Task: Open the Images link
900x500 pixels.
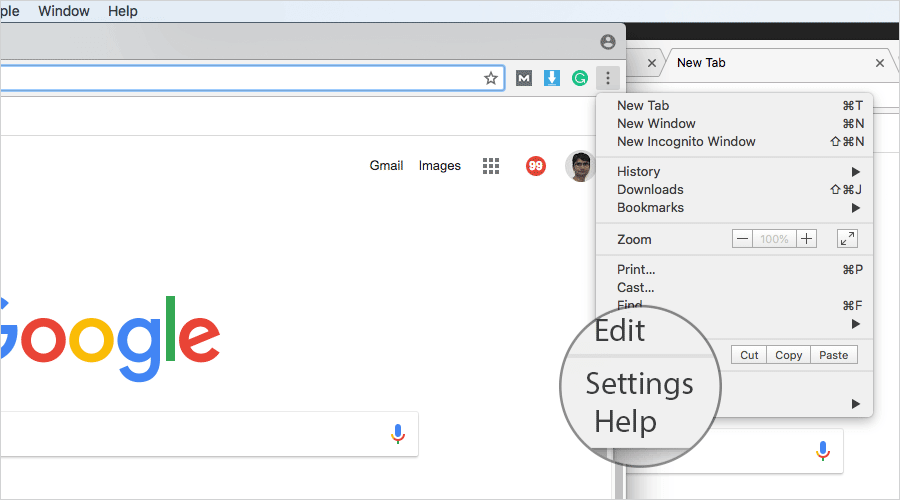Action: [440, 165]
